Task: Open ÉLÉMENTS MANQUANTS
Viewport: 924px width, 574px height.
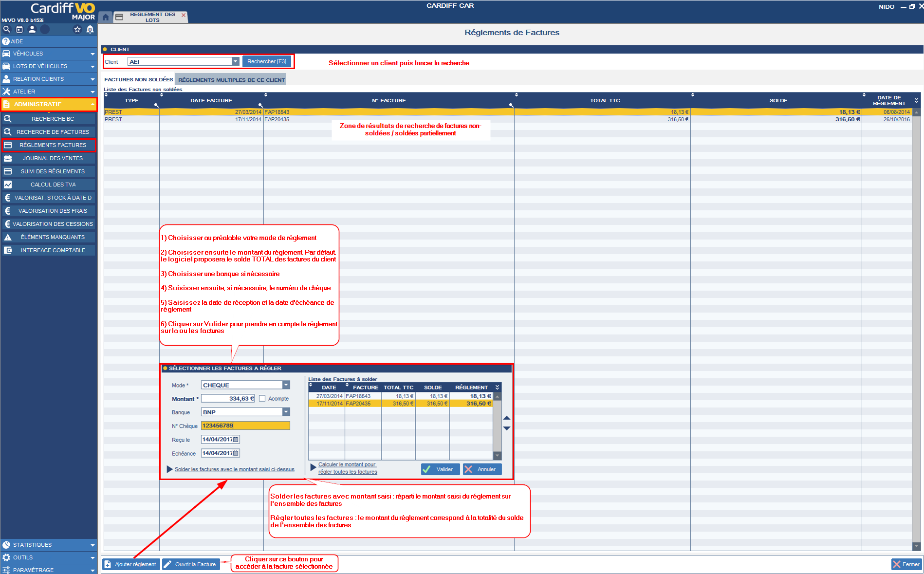Action: 49,237
